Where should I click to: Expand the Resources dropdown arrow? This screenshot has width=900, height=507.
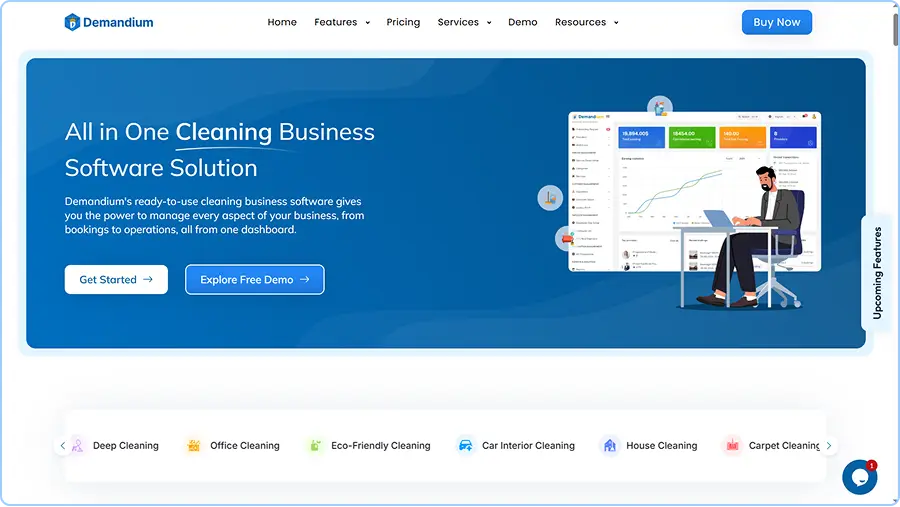pyautogui.click(x=616, y=23)
